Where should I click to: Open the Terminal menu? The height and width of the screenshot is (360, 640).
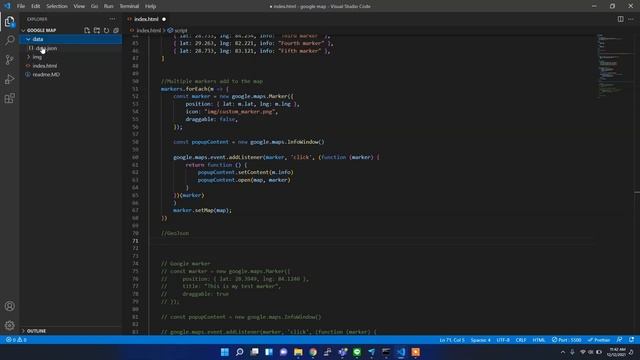point(129,6)
